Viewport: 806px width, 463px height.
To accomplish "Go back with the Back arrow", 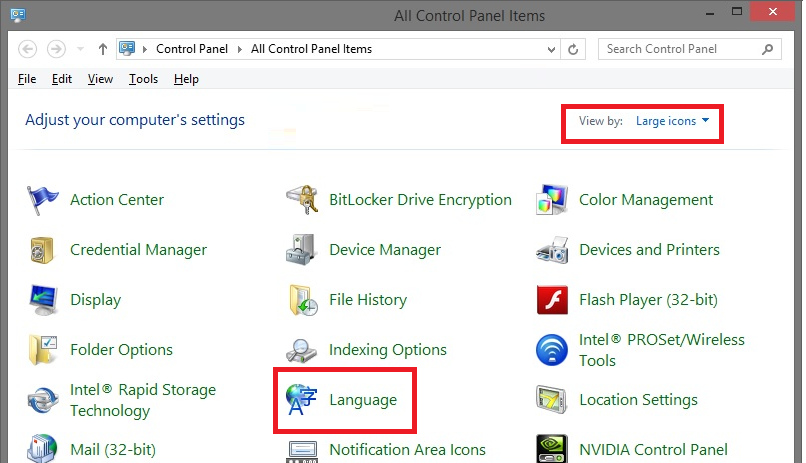I will 28,49.
